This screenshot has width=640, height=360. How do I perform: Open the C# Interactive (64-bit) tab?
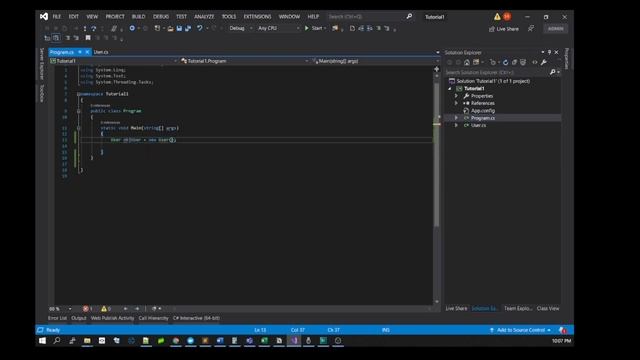click(196, 318)
